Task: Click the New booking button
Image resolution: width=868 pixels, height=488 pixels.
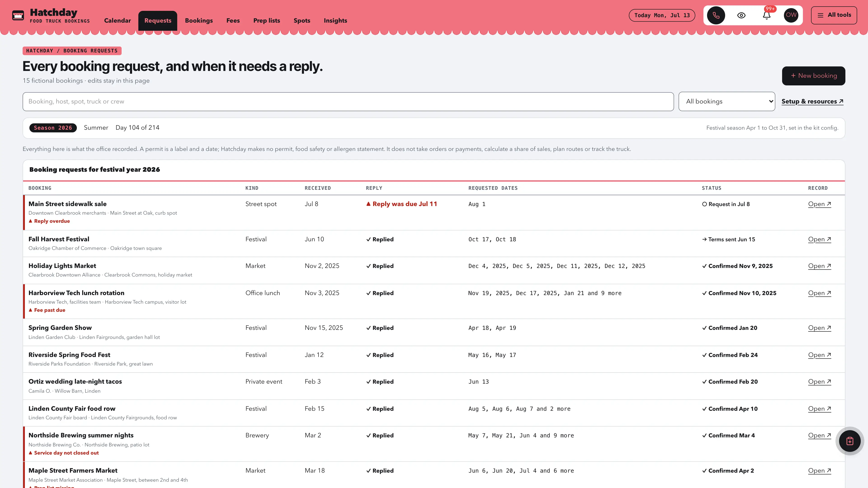Action: pos(814,76)
